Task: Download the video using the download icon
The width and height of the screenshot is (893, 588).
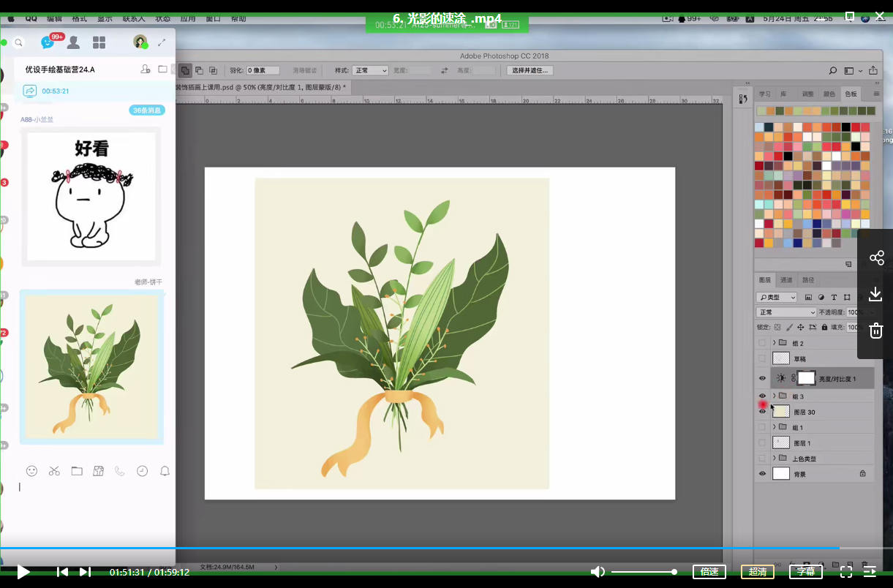Action: click(876, 294)
